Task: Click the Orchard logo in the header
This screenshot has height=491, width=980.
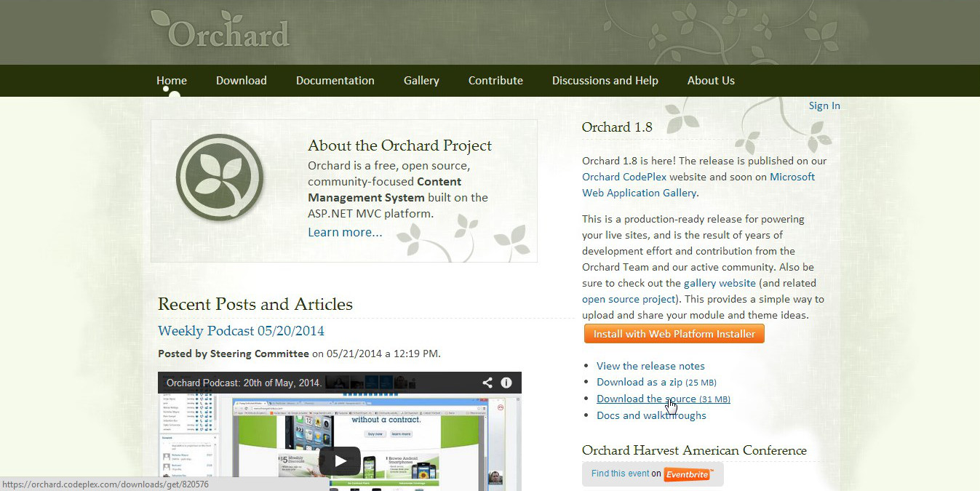Action: (x=220, y=31)
